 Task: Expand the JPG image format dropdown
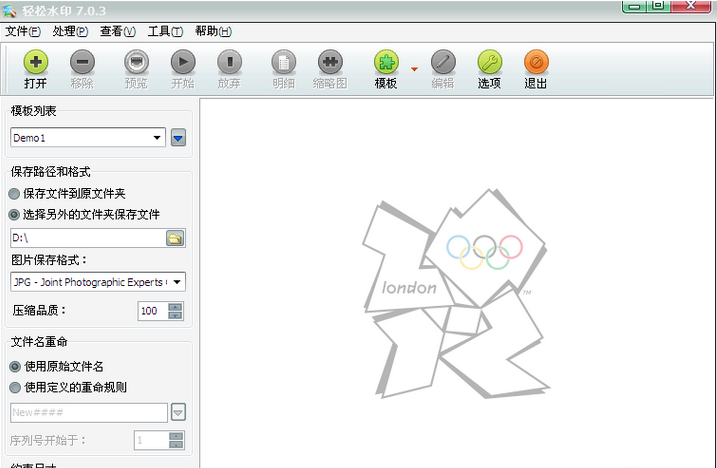click(177, 282)
